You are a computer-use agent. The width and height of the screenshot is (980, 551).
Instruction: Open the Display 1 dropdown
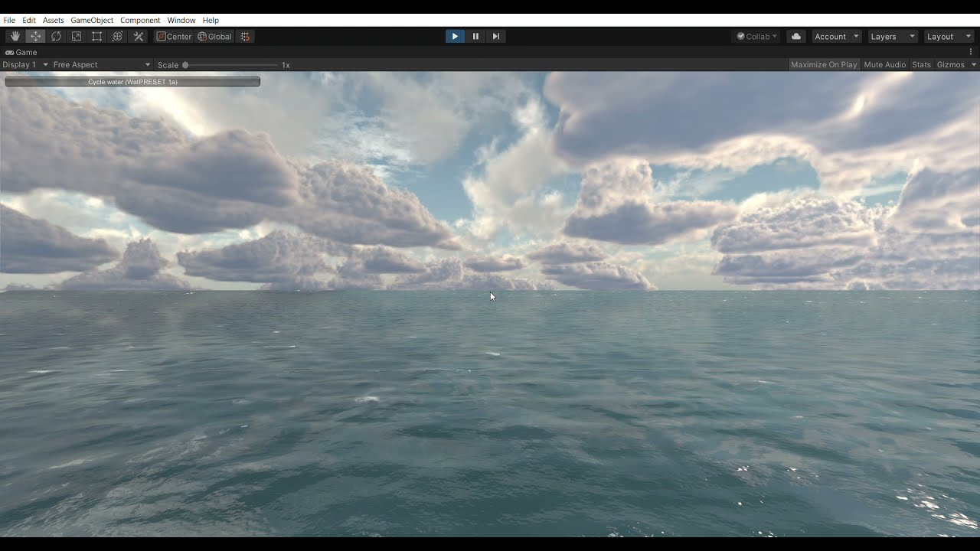(x=25, y=65)
